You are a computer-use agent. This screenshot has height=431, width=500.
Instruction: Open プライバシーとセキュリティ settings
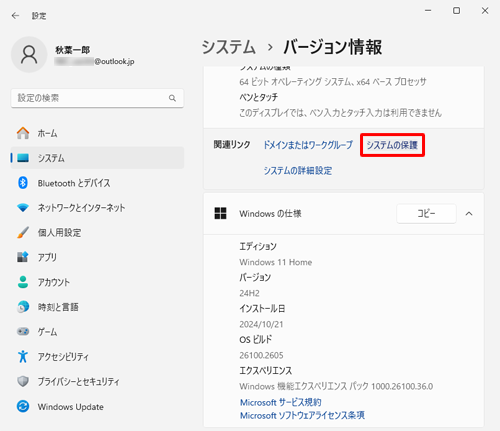(x=97, y=381)
